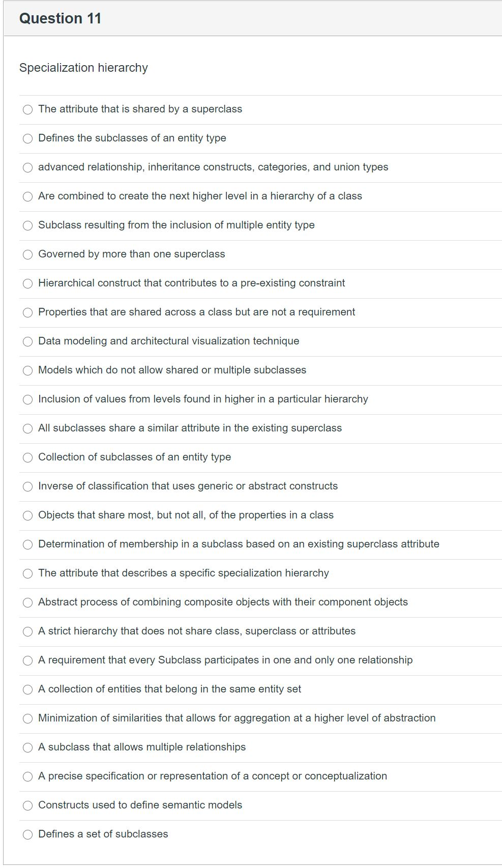Select "The attribute that describes a specific specialization hierarchy"
This screenshot has width=502, height=868.
click(x=27, y=573)
